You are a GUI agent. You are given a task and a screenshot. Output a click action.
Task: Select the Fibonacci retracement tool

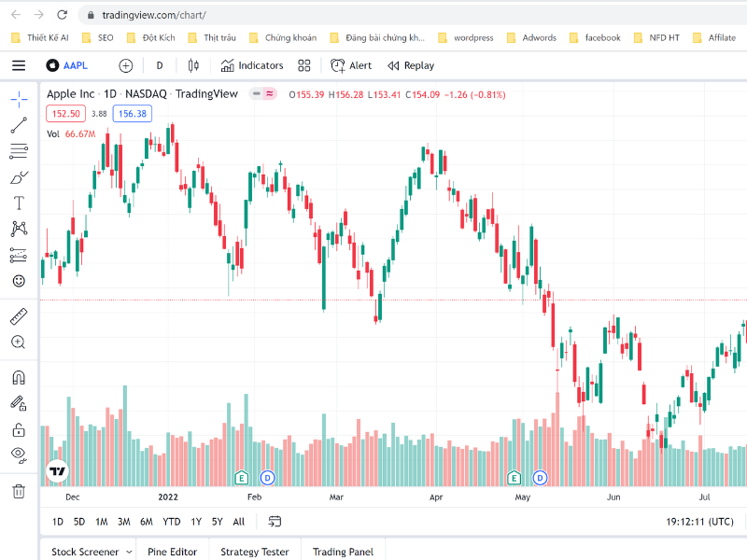point(19,151)
